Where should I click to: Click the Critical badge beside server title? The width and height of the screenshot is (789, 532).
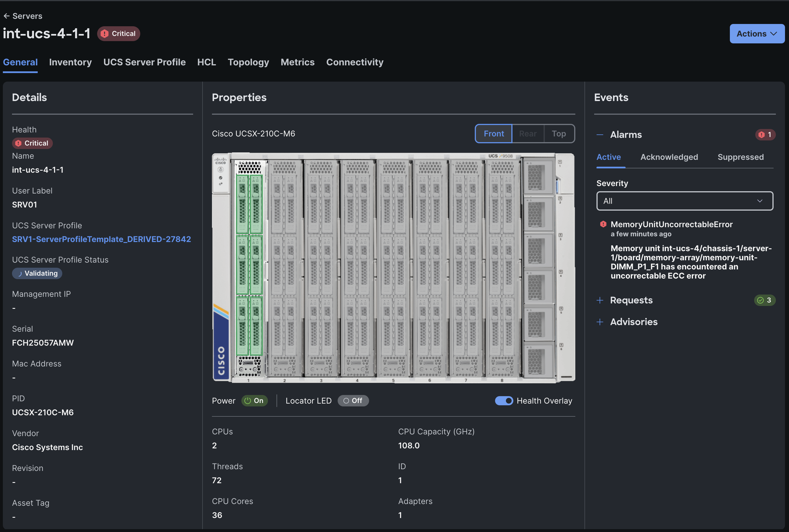(x=119, y=34)
